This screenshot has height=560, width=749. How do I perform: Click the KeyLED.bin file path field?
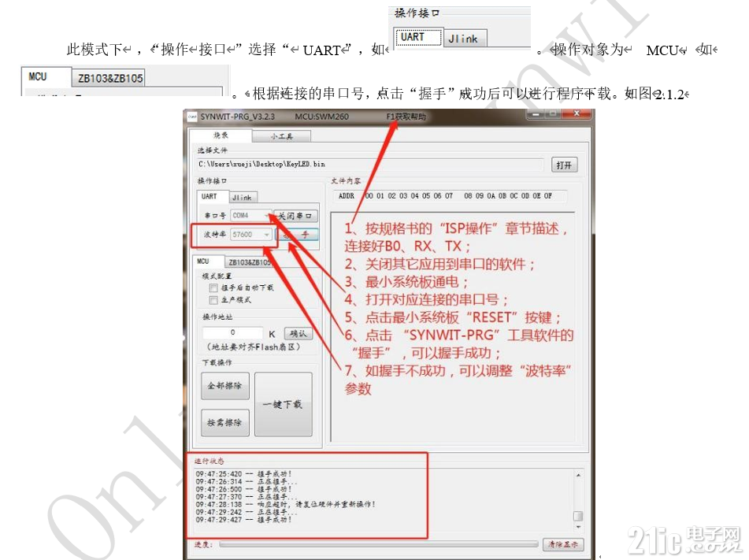click(370, 165)
